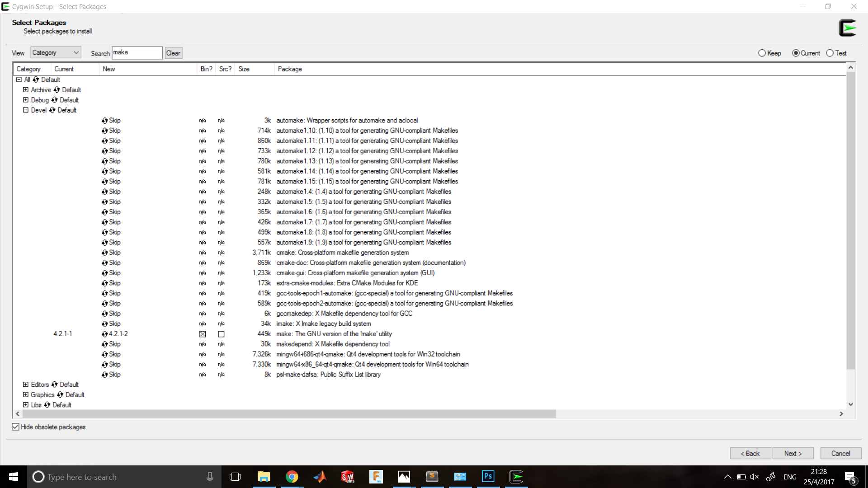Cycle the version selector for make 4.2.1-2

click(105, 334)
